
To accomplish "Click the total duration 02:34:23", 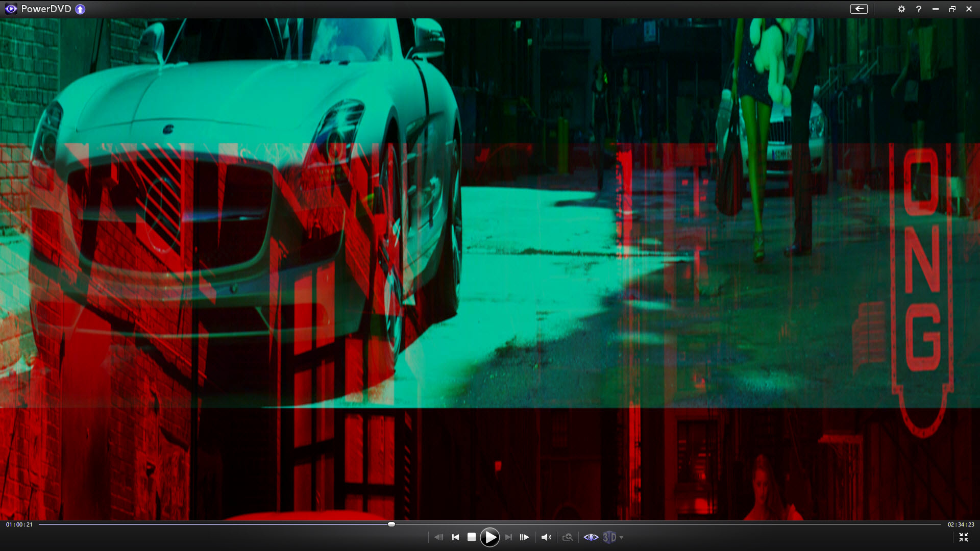I will coord(961,524).
